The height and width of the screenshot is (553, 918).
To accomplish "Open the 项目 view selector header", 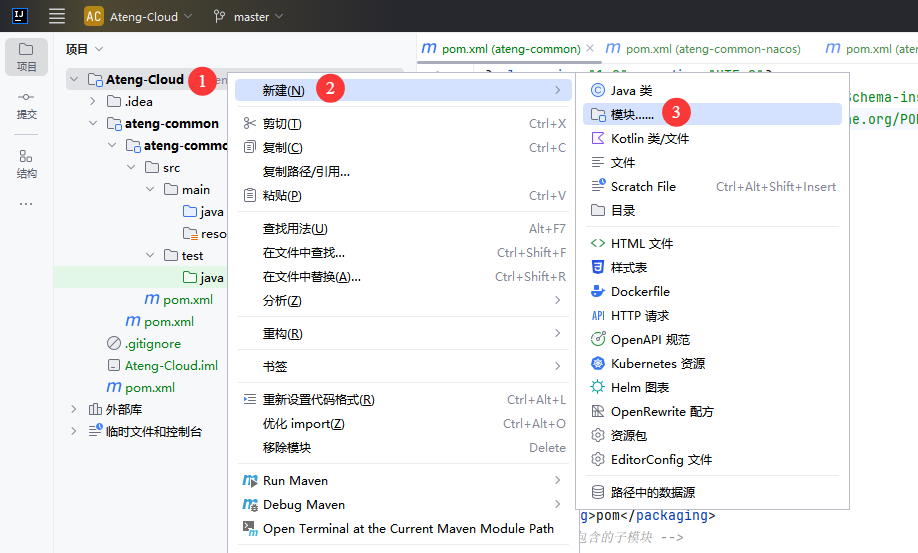I will coord(84,48).
